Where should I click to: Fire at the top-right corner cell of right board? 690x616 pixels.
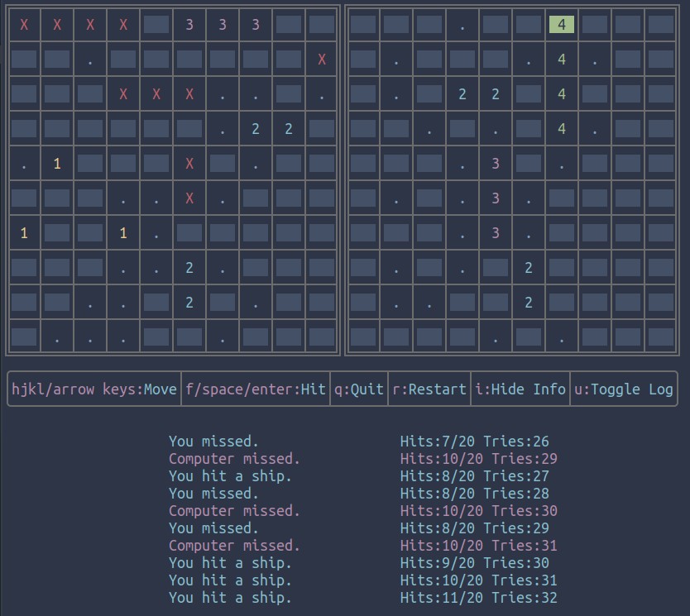click(661, 25)
